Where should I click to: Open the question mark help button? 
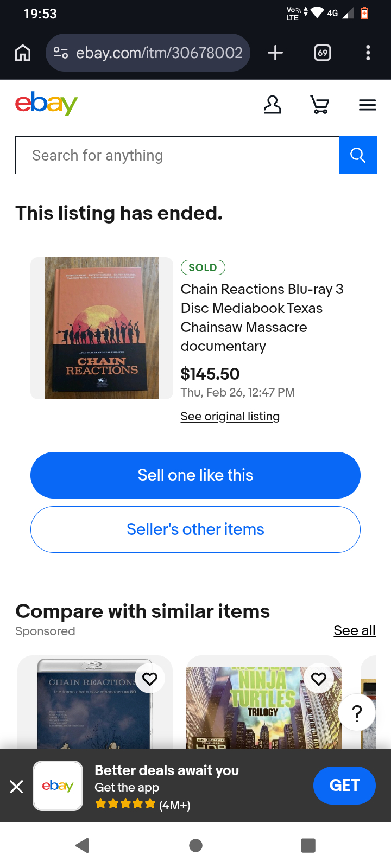pyautogui.click(x=357, y=713)
